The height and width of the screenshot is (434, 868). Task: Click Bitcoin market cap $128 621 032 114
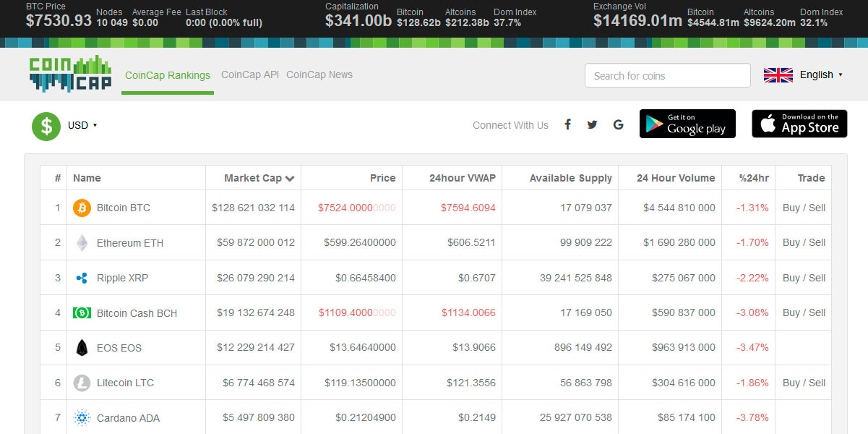(x=253, y=208)
